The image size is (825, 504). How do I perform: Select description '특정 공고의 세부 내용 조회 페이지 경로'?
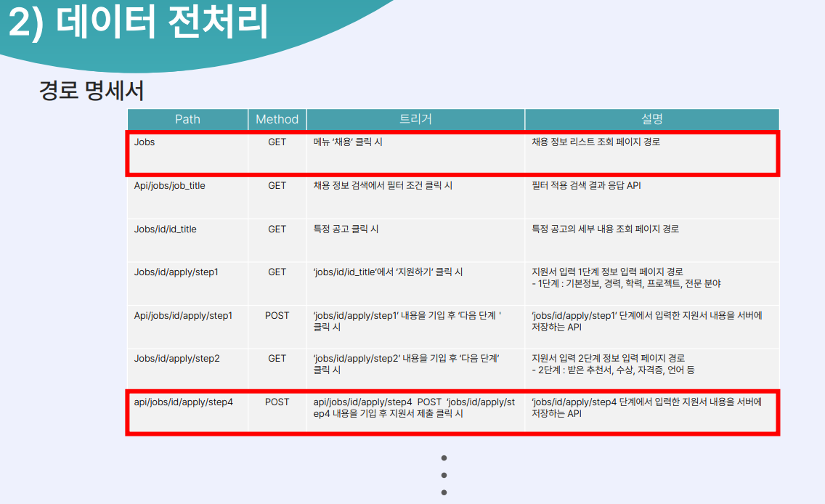[605, 229]
